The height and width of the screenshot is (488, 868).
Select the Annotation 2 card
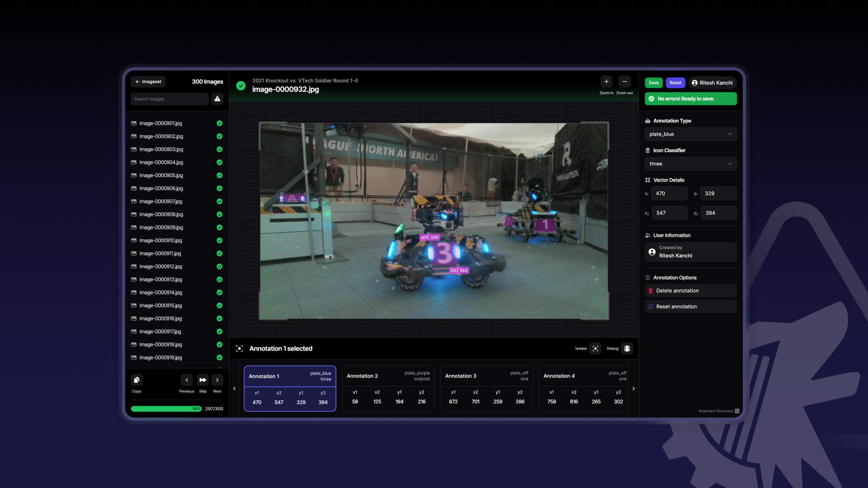388,388
